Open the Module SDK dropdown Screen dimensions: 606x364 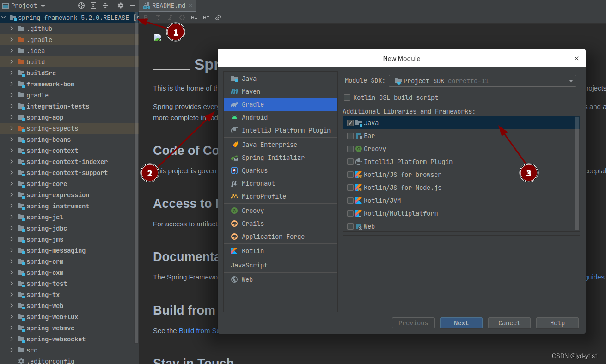coord(483,81)
